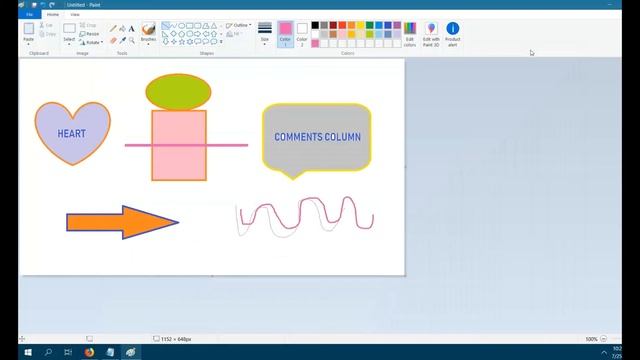Switch to the Home tab
The image size is (640, 360).
pos(53,14)
